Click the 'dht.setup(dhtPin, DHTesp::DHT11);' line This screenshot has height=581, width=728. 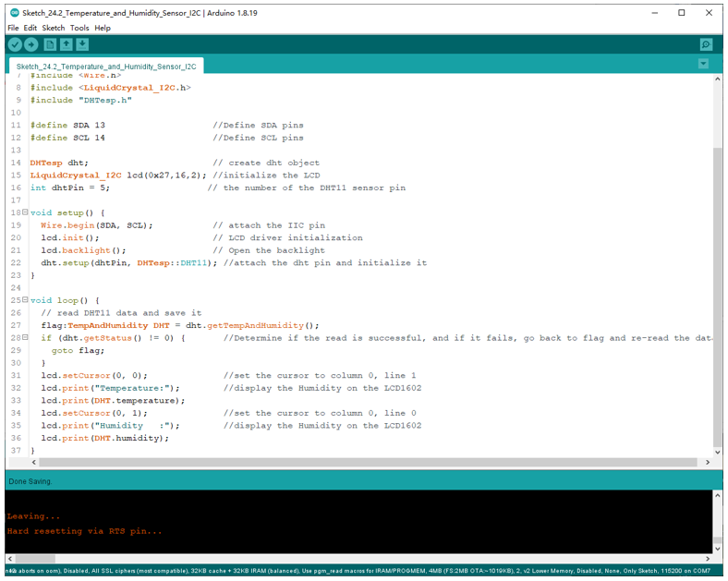128,263
